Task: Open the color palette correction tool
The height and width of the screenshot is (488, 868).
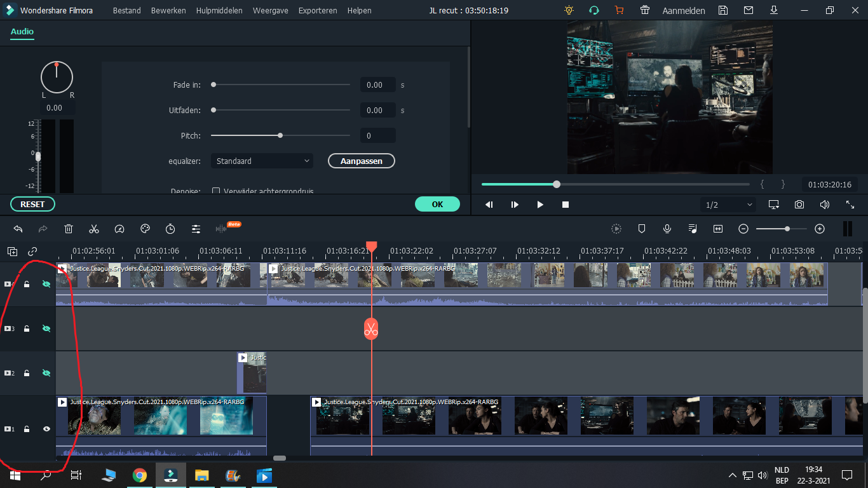Action: [x=145, y=229]
